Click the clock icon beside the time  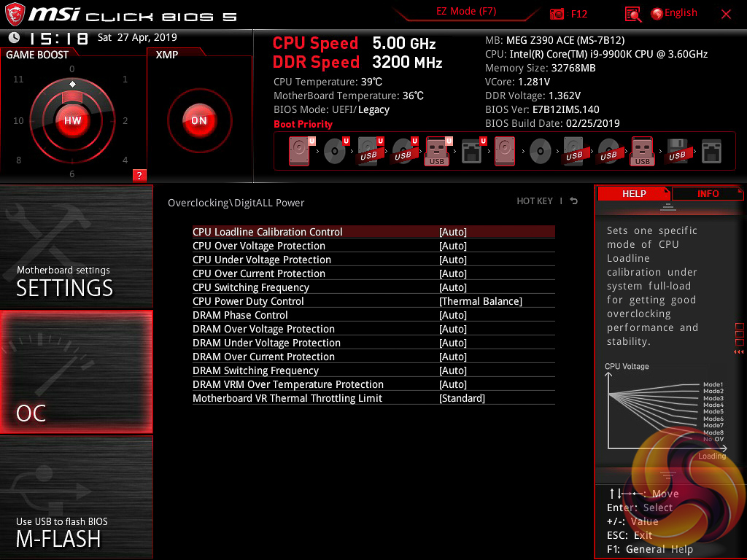tap(15, 37)
